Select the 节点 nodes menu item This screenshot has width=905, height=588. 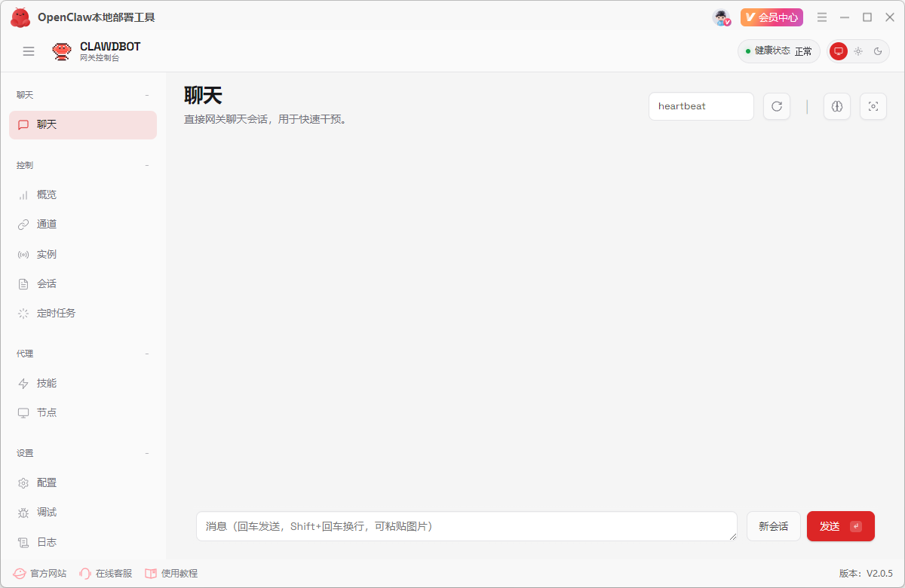coord(45,412)
